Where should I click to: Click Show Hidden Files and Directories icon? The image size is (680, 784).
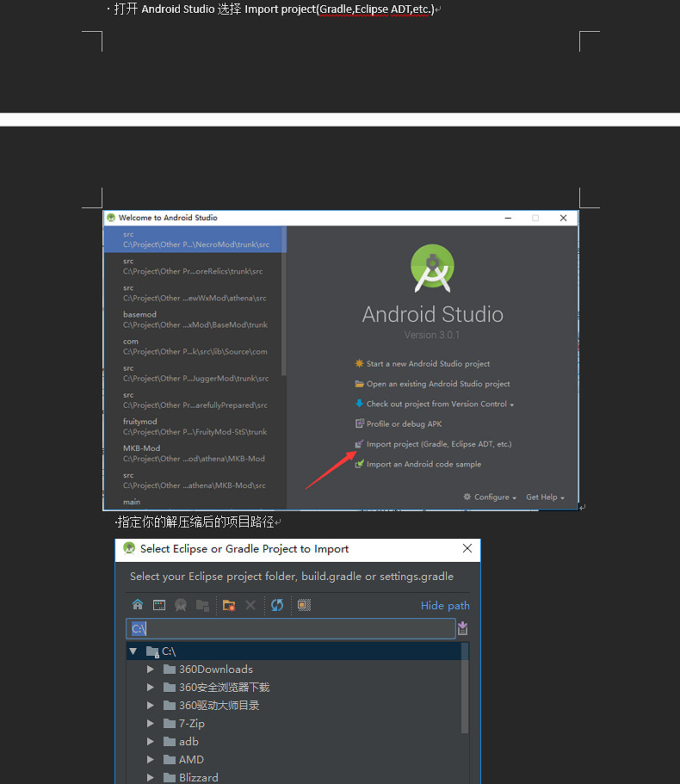pyautogui.click(x=304, y=605)
